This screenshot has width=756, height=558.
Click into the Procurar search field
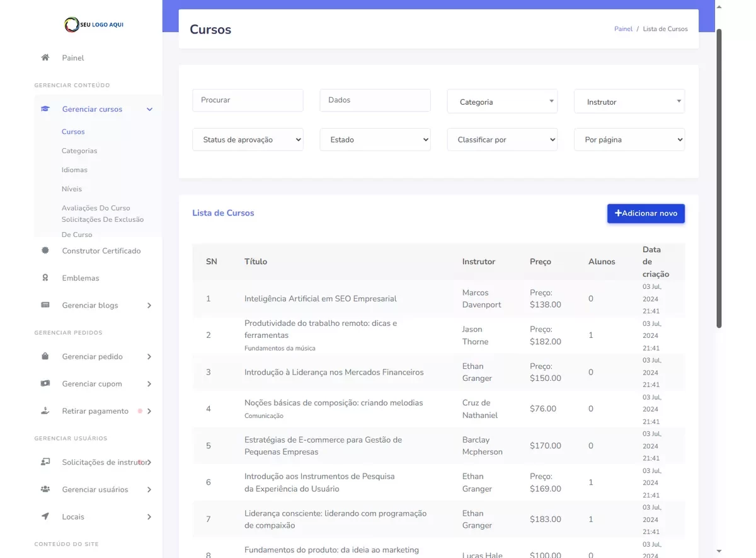[x=248, y=100]
